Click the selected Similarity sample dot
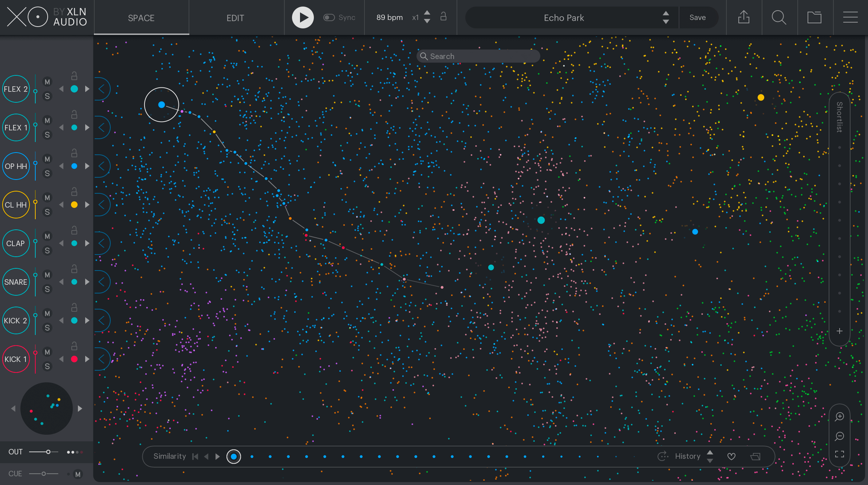868x485 pixels. pos(234,457)
